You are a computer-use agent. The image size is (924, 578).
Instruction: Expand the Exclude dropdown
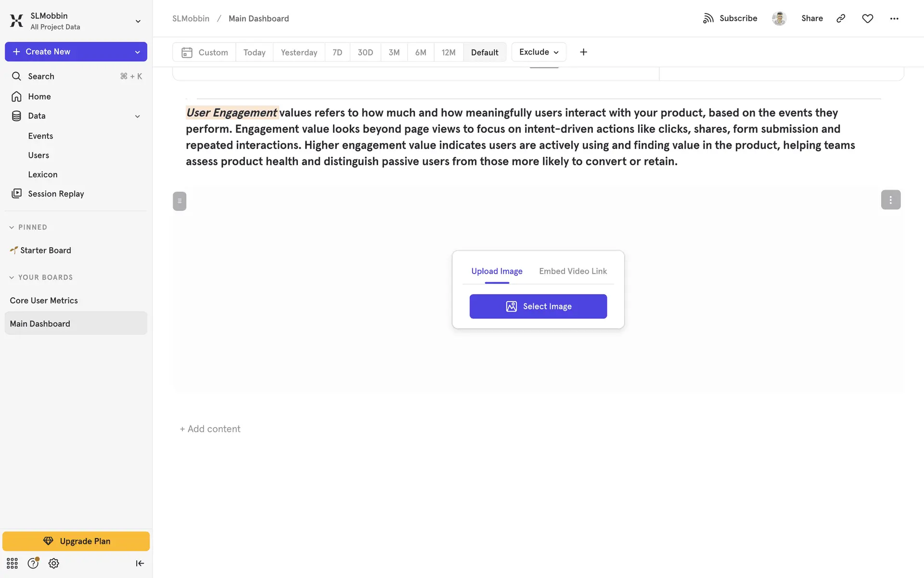point(539,52)
